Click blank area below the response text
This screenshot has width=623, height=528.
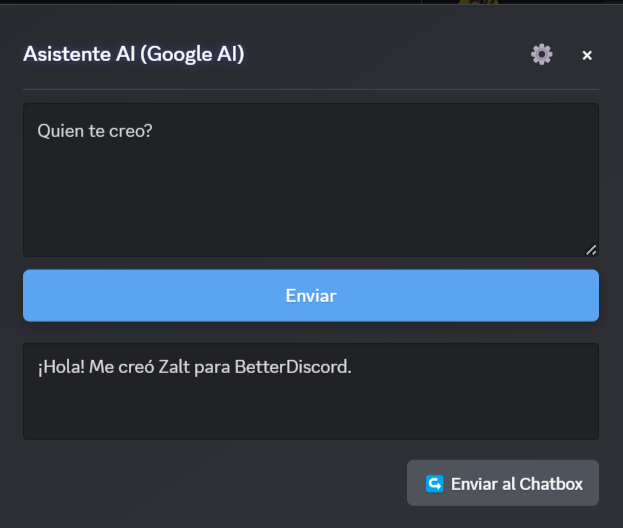[311, 409]
